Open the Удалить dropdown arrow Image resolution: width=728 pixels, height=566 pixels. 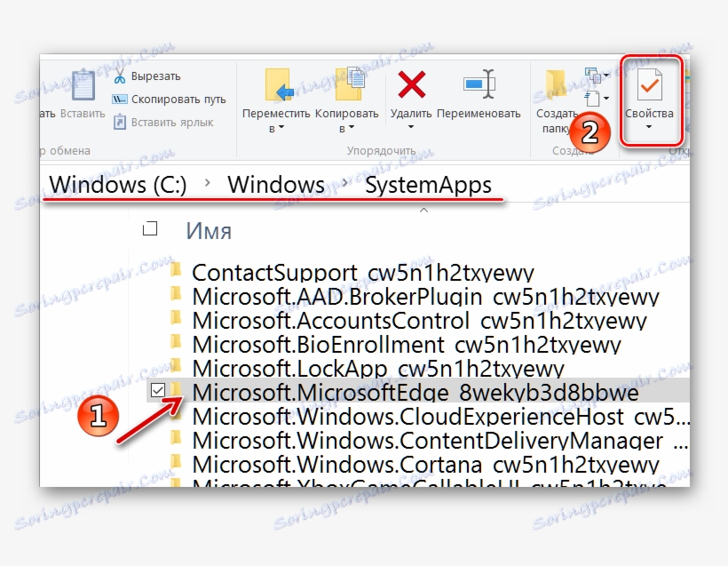click(411, 127)
